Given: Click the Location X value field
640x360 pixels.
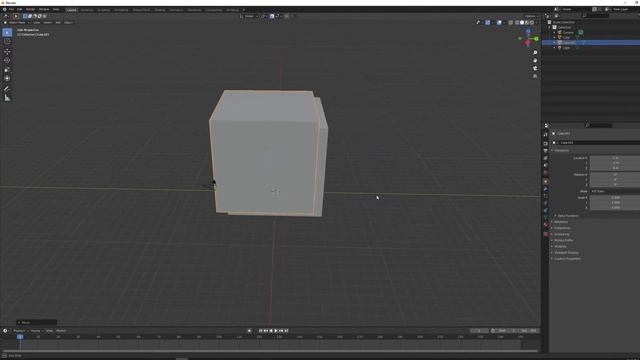Looking at the screenshot, I should point(615,158).
